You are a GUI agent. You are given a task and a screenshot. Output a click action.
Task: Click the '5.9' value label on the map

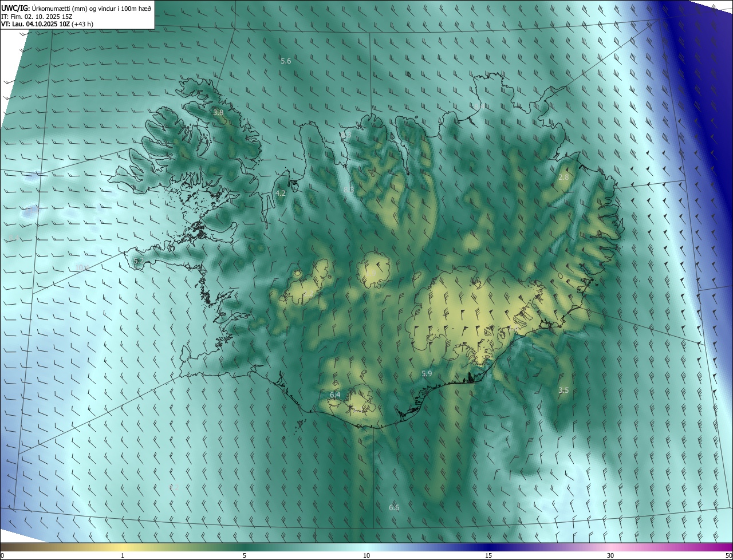point(427,373)
